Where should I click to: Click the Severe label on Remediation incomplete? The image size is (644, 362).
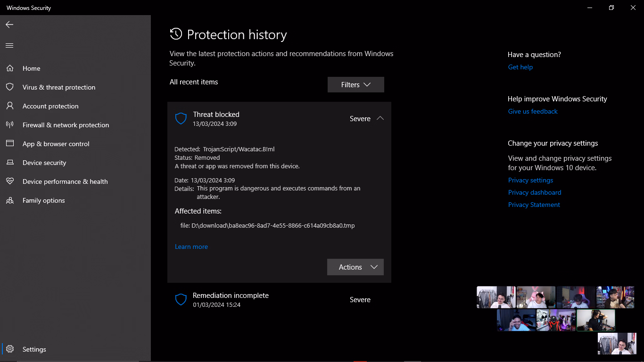click(x=360, y=300)
